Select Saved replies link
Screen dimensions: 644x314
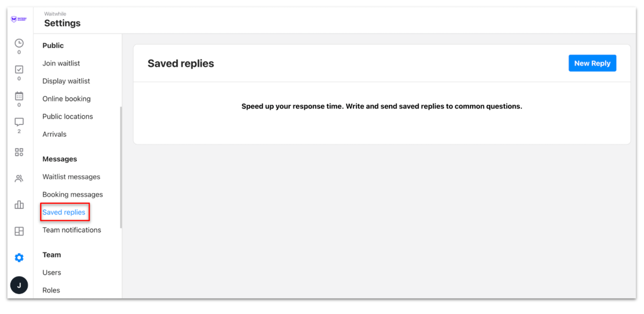[x=64, y=212]
